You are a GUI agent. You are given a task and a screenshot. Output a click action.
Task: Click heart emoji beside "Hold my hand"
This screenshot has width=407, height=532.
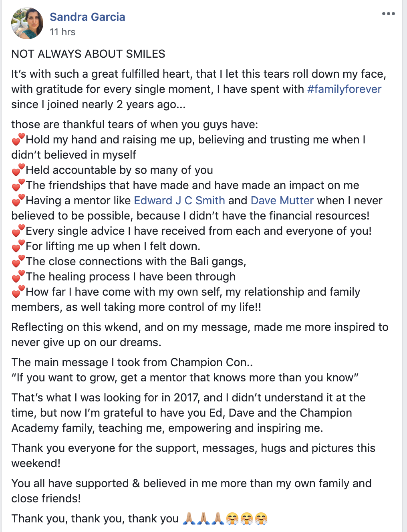coord(18,139)
